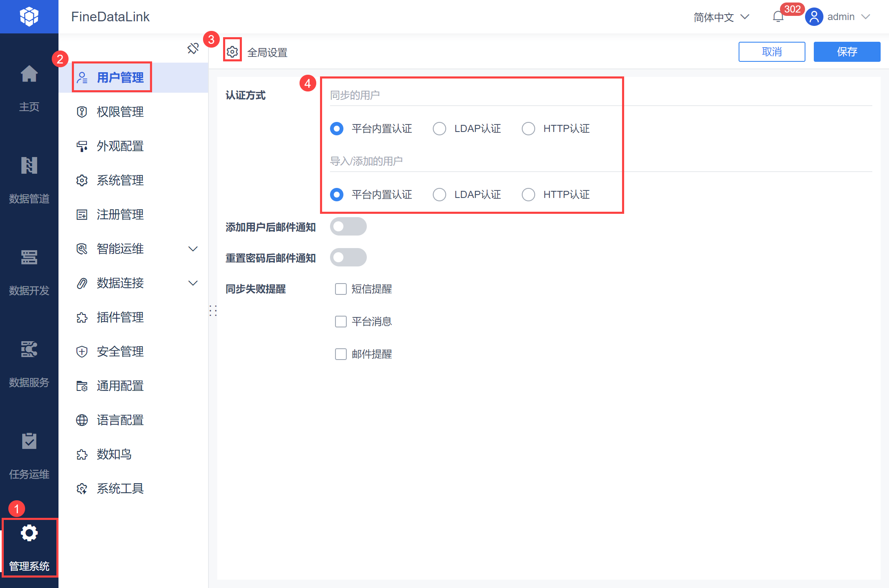Open the 任务运维 task operations icon
Screen dimensions: 889x588
pos(29,441)
